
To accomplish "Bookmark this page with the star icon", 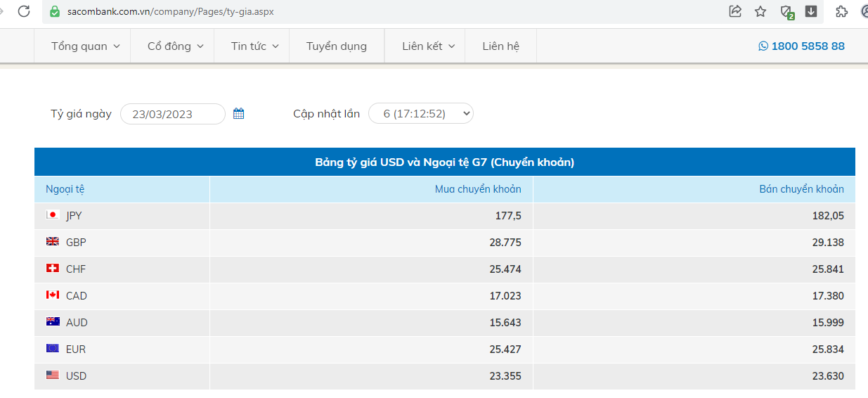I will (760, 11).
